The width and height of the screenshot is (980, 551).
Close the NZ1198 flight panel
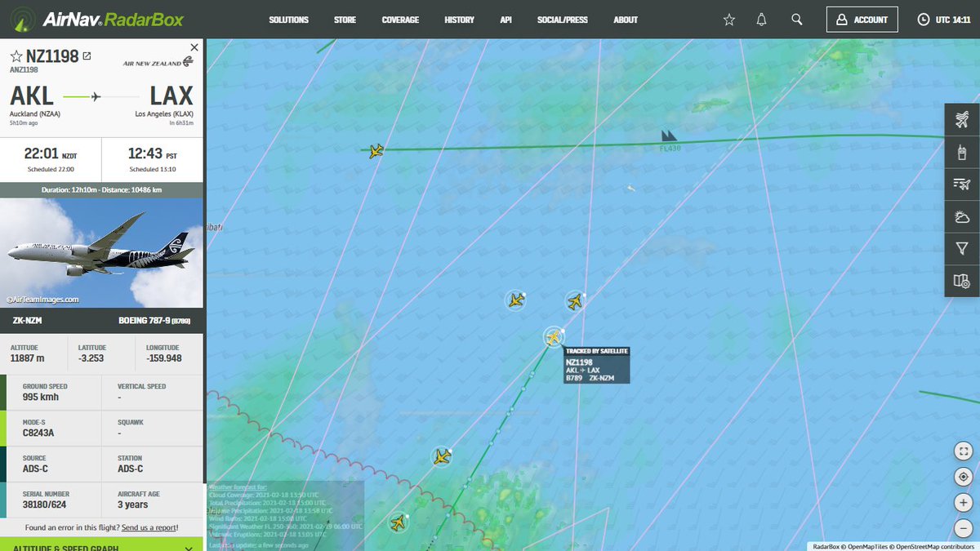[x=194, y=48]
